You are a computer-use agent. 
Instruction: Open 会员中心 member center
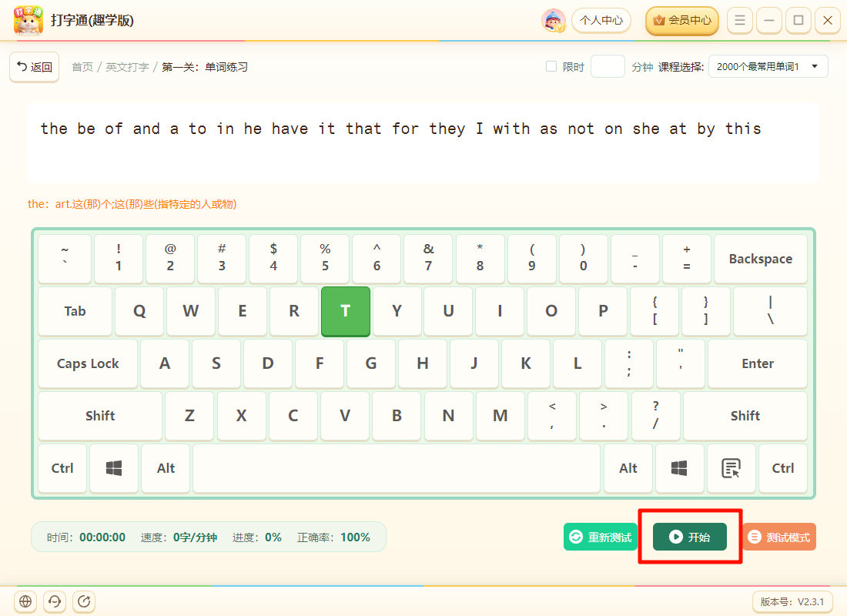tap(682, 21)
